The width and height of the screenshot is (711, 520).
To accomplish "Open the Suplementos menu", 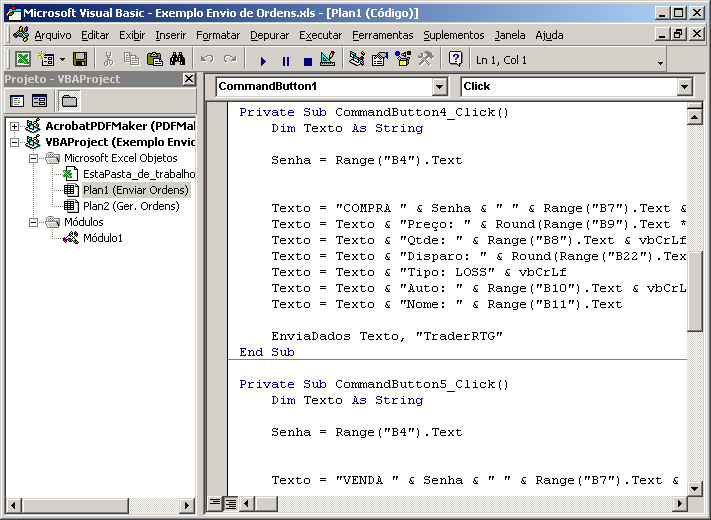I will [453, 35].
